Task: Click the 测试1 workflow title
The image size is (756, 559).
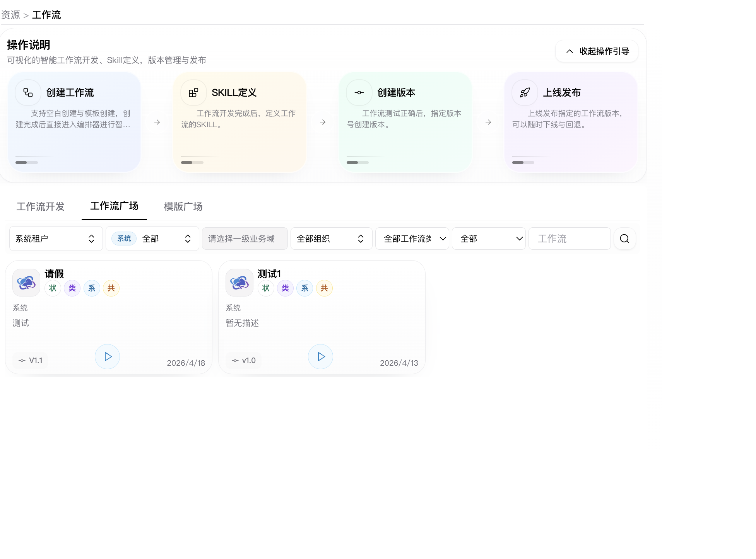Action: pos(269,274)
